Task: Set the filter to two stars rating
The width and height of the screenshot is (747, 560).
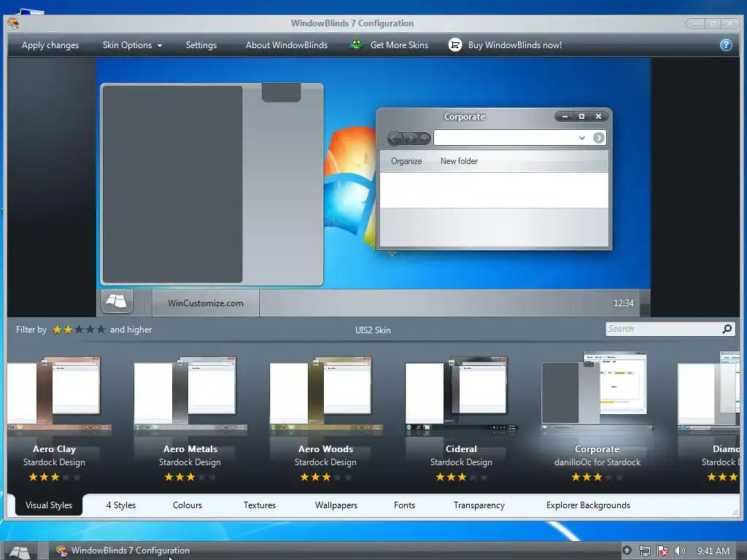Action: [68, 330]
